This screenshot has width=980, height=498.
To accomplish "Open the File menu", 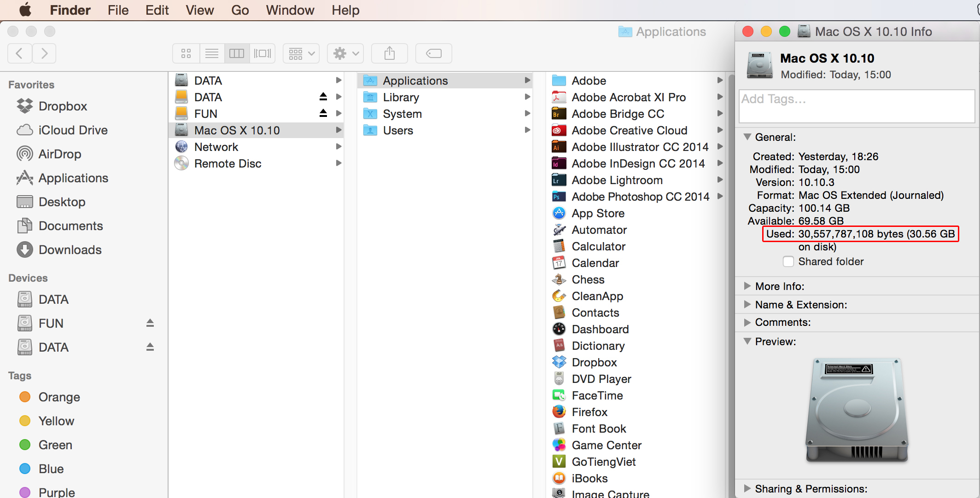I will [x=118, y=10].
